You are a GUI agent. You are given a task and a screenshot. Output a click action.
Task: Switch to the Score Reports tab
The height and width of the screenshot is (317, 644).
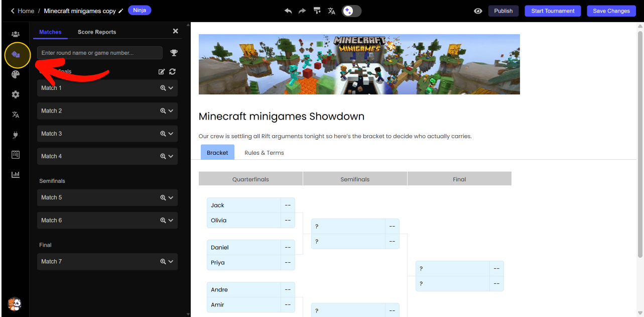[x=97, y=32]
